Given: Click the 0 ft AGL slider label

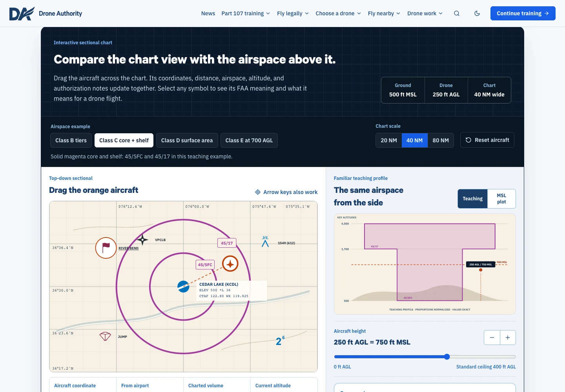Looking at the screenshot, I should click(x=343, y=367).
